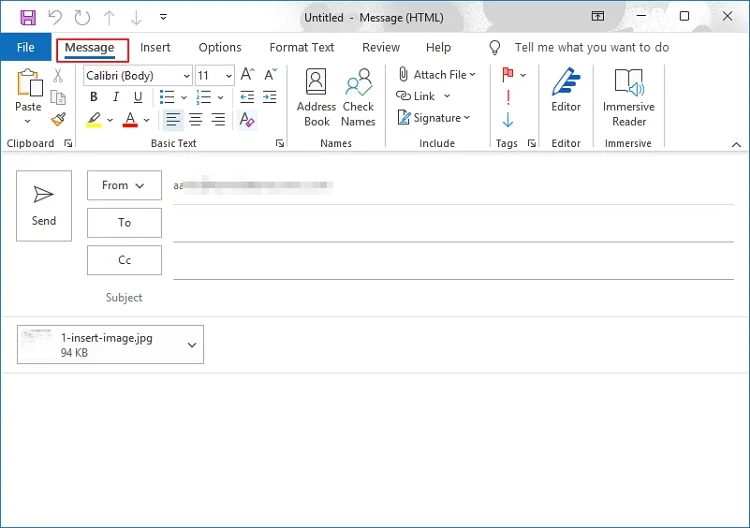Image resolution: width=750 pixels, height=528 pixels.
Task: Open the Paste options dropdown arrow
Action: pyautogui.click(x=28, y=121)
